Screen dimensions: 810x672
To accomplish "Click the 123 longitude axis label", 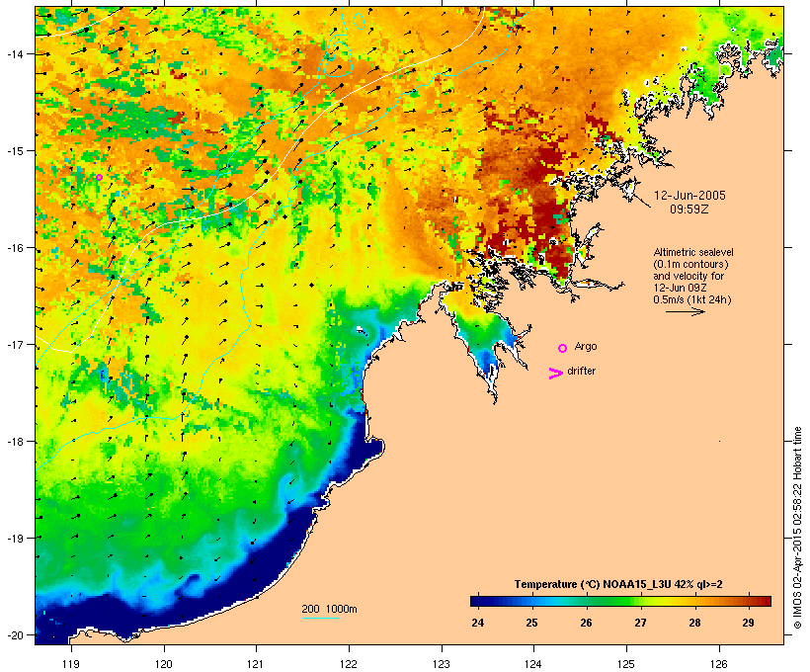I will pyautogui.click(x=442, y=664).
